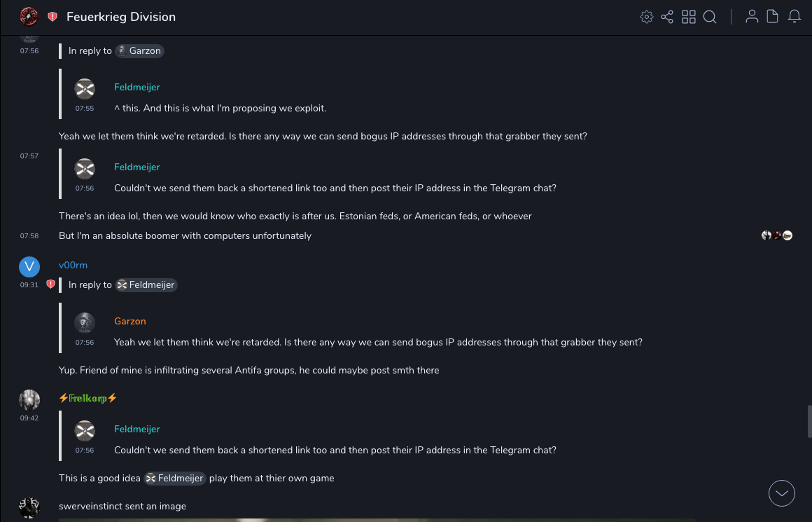Click orange Garzon name in quoted reply
Image resolution: width=812 pixels, height=522 pixels.
pos(130,321)
